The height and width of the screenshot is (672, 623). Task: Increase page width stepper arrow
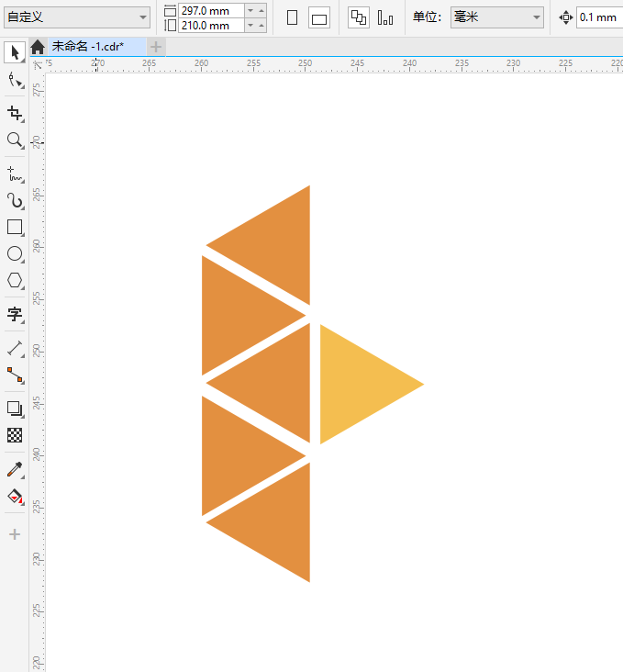[x=261, y=10]
